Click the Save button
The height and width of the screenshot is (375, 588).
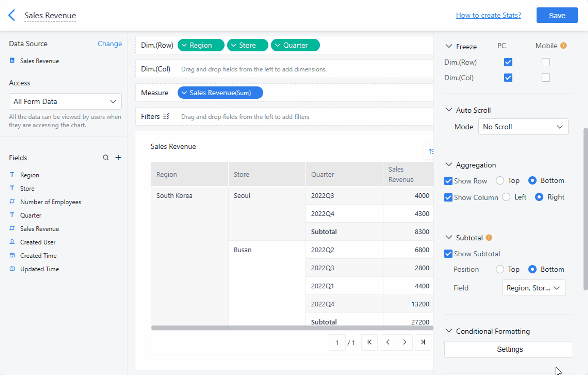coord(557,15)
